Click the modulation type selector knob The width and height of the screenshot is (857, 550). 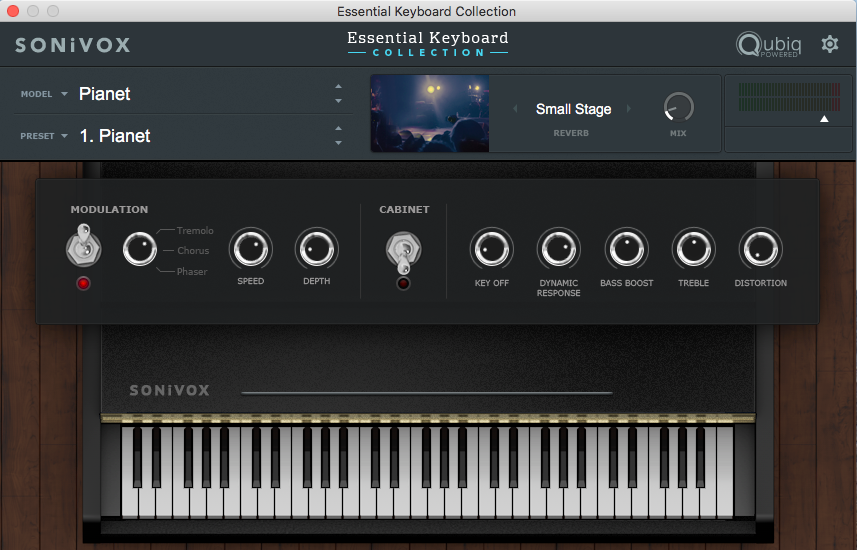(x=140, y=248)
